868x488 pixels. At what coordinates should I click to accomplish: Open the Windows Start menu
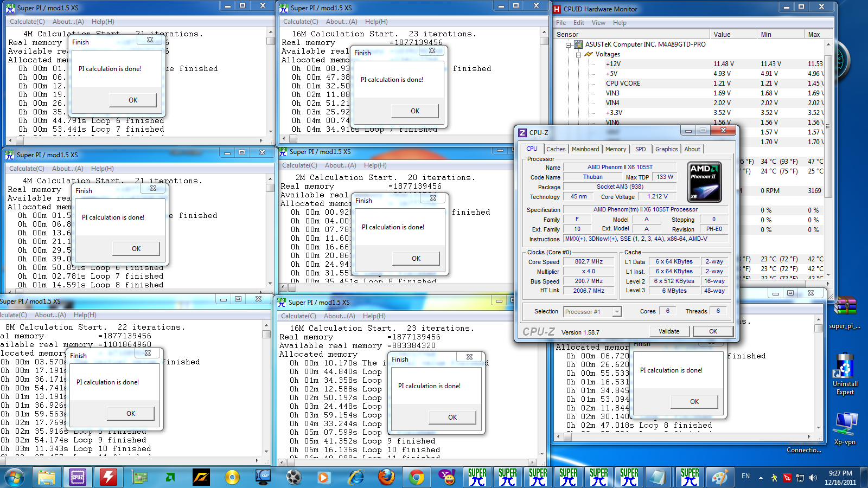[15, 477]
